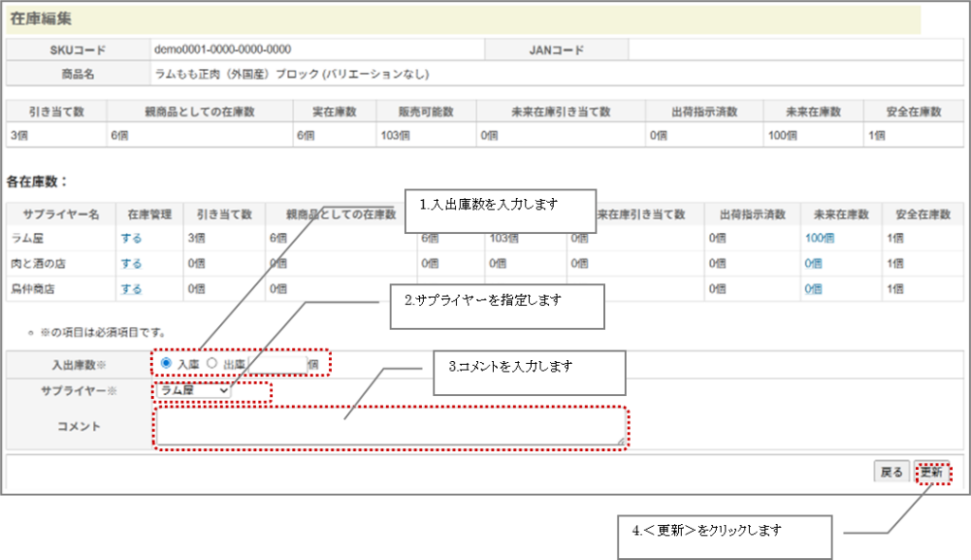
Task: Click the 在庫編集 page heading
Action: [x=41, y=18]
